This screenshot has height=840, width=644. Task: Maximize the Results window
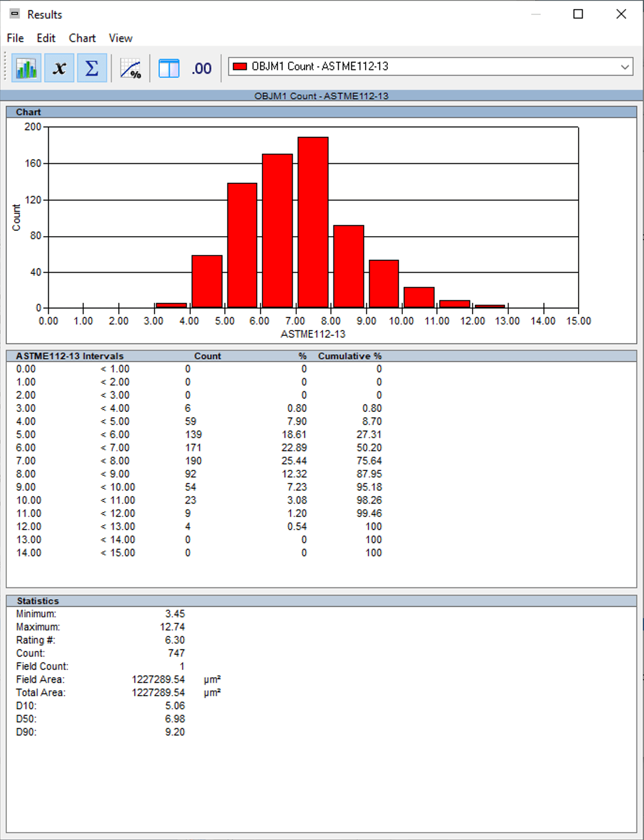(x=578, y=14)
